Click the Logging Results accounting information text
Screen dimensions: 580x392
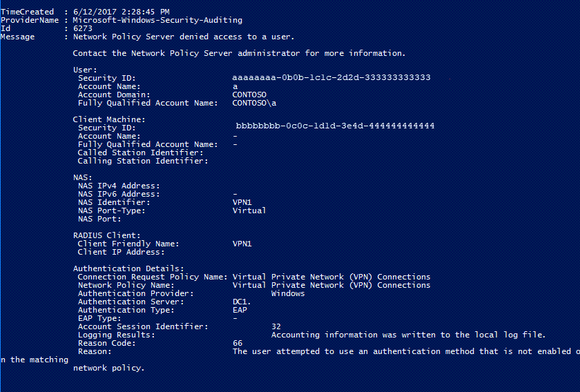[409, 335]
